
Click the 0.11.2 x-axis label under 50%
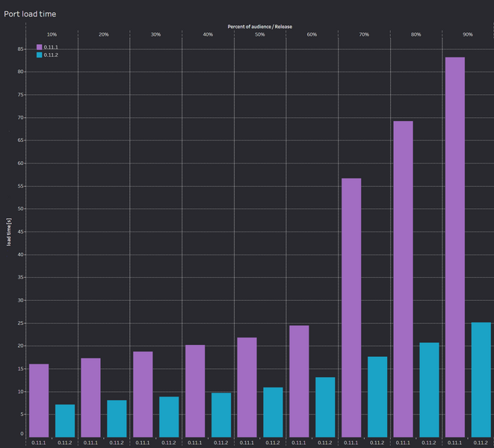[x=273, y=443]
